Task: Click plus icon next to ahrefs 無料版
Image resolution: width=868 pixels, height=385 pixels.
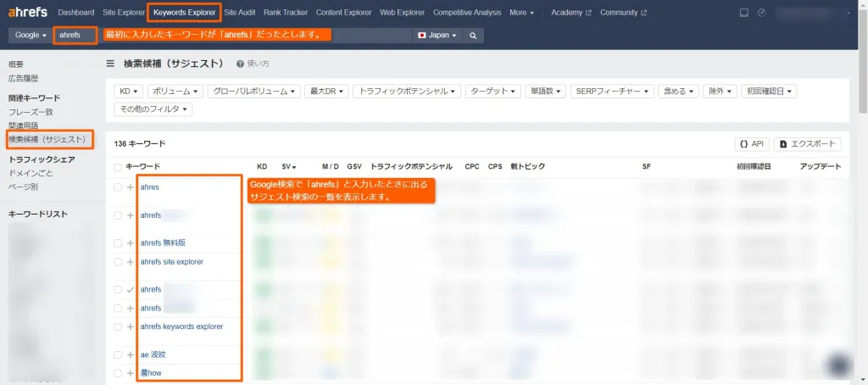Action: (x=130, y=243)
